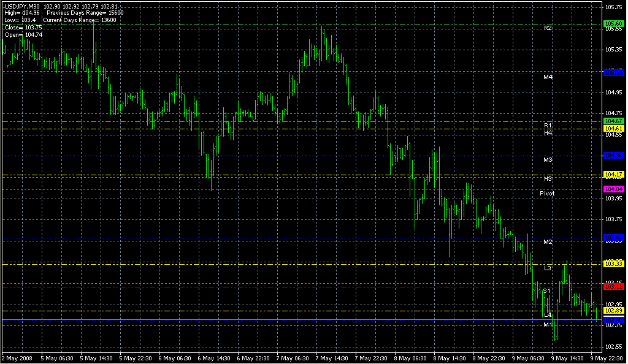This screenshot has width=628, height=364.
Task: Select the S1 support level label
Action: (546, 290)
